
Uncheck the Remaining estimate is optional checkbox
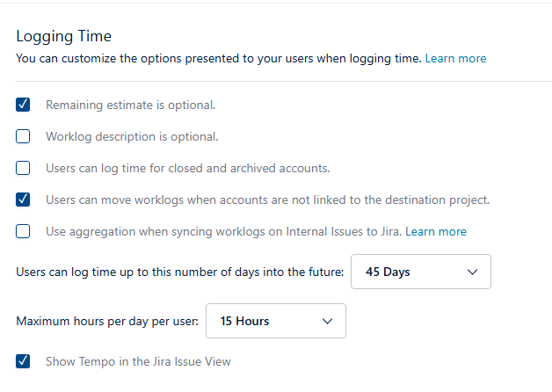24,105
